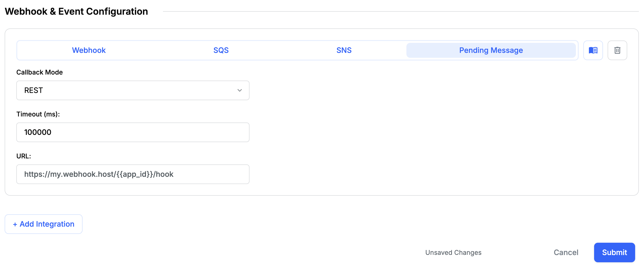Expand Callback Mode using its chevron arrow
Viewport: 644px width, 273px height.
tap(239, 90)
